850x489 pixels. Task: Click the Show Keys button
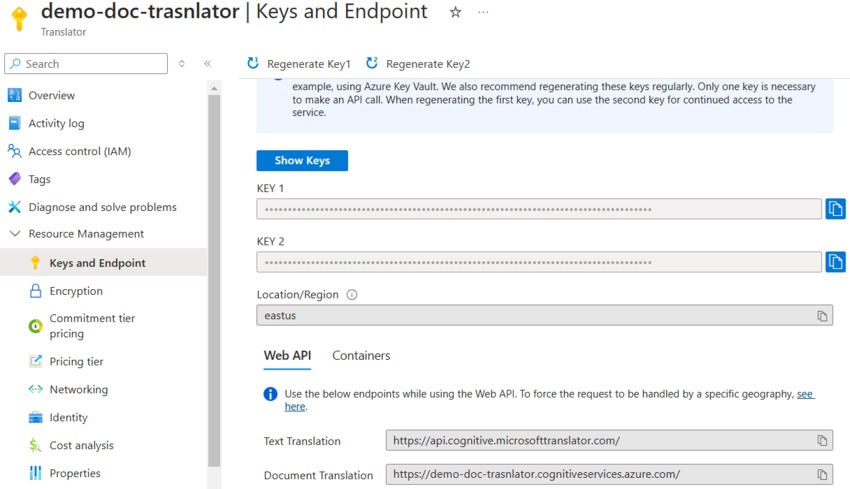(x=302, y=161)
